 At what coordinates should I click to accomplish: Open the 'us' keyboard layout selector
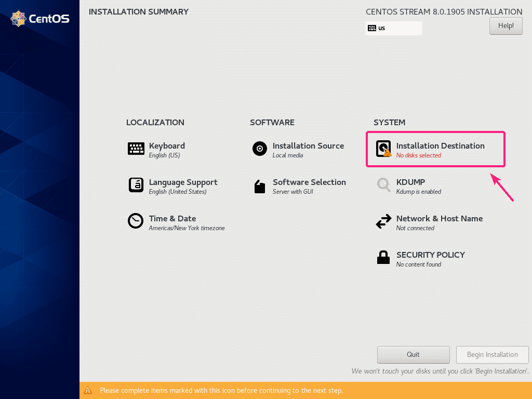click(393, 28)
